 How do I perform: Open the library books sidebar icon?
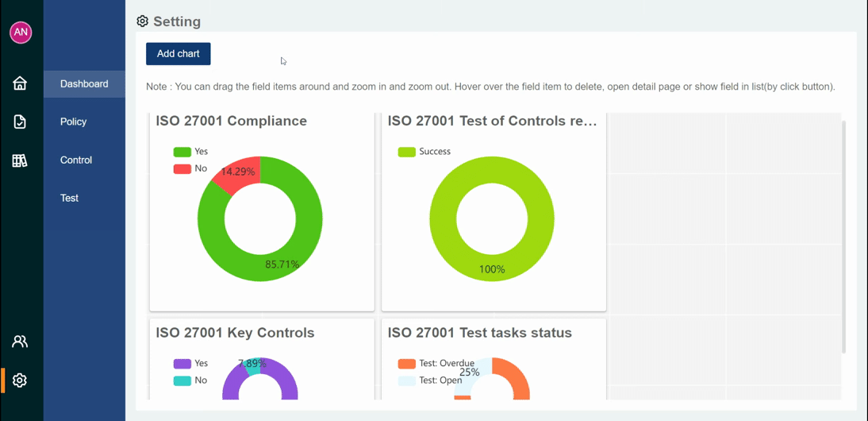point(20,160)
